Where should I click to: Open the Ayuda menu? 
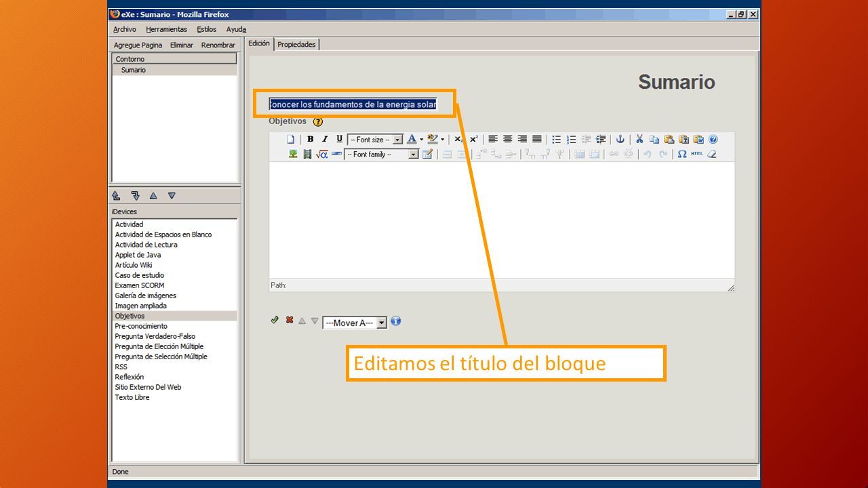(x=237, y=29)
